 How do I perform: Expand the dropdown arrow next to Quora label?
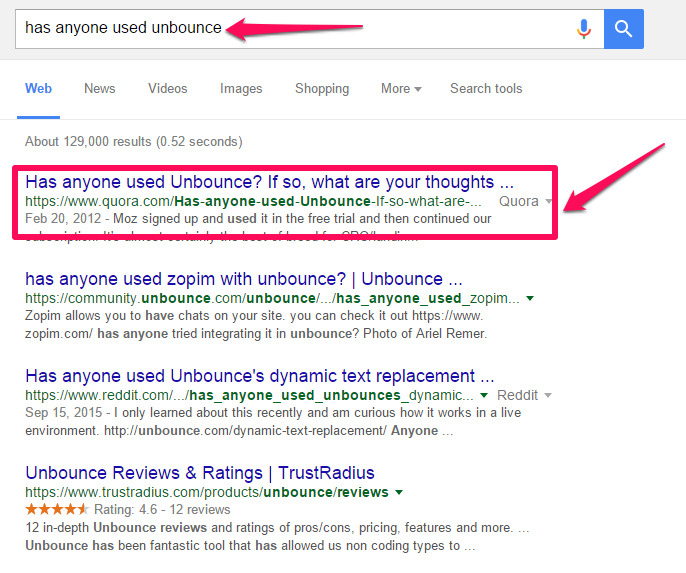pyautogui.click(x=548, y=202)
